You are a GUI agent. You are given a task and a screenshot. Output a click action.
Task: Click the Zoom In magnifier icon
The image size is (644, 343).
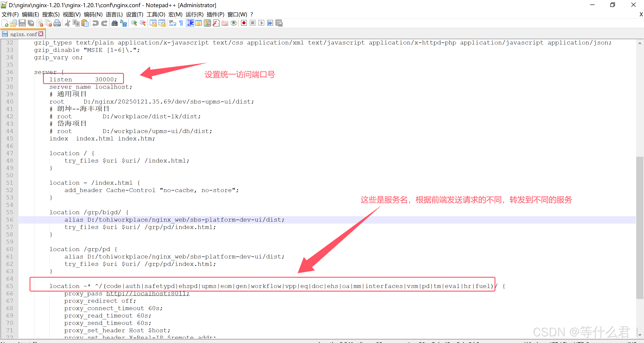[x=134, y=23]
